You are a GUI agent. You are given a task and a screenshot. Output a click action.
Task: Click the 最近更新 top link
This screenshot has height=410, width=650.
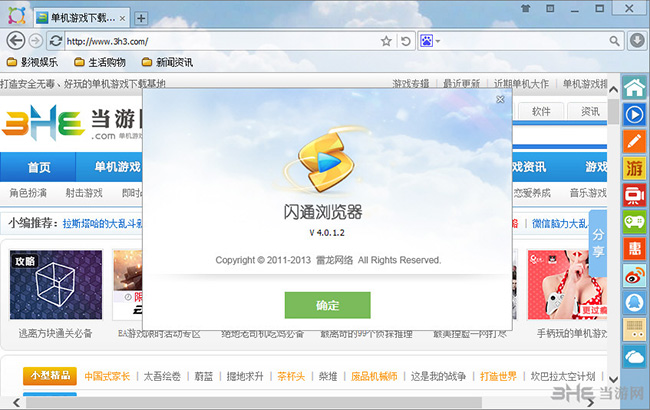pos(461,84)
